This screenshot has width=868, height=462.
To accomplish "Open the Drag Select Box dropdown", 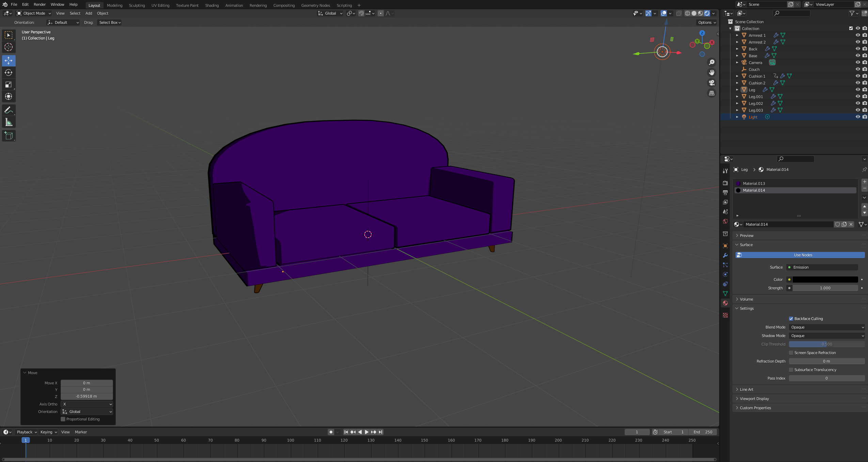I will coord(110,22).
